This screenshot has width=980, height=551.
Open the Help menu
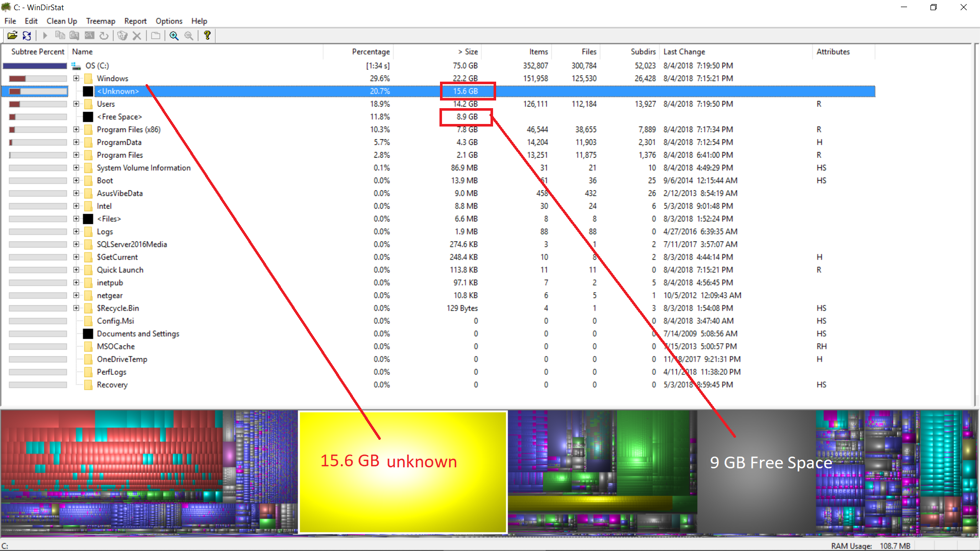[199, 21]
